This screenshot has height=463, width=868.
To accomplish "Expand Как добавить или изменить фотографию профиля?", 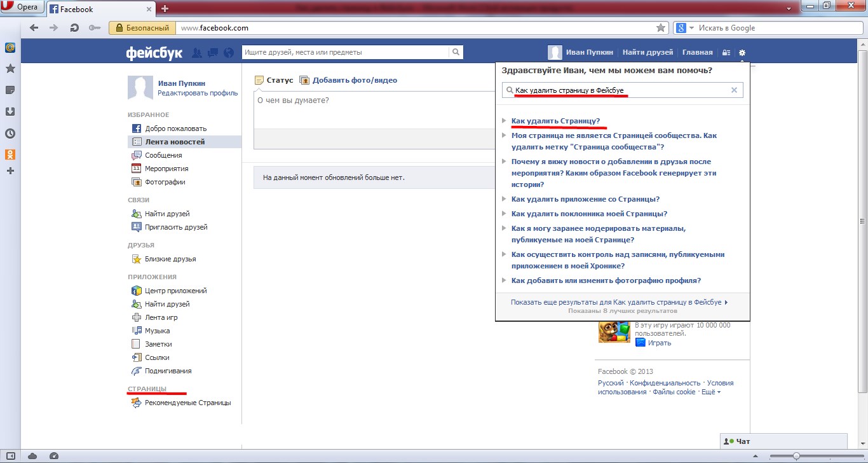I will [x=606, y=280].
